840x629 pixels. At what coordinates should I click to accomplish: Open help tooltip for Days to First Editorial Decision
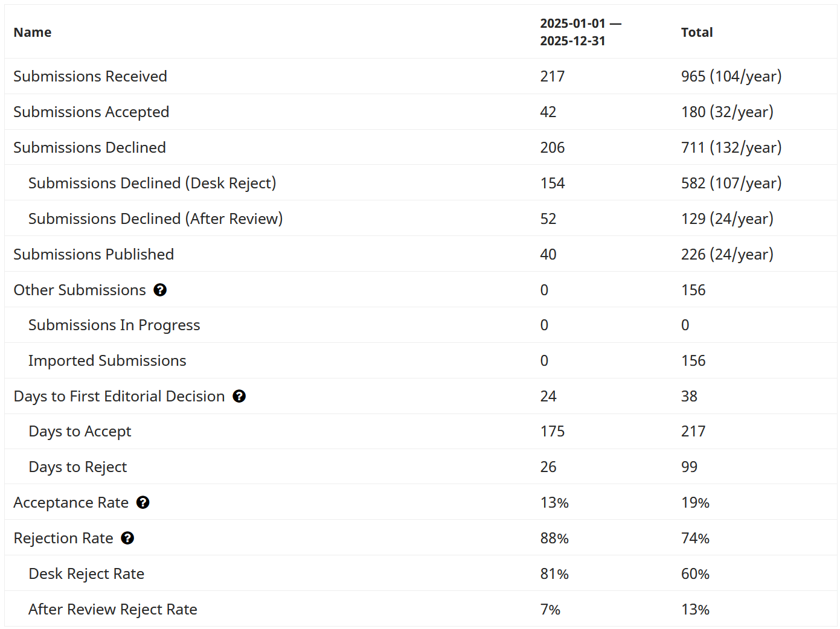point(239,397)
